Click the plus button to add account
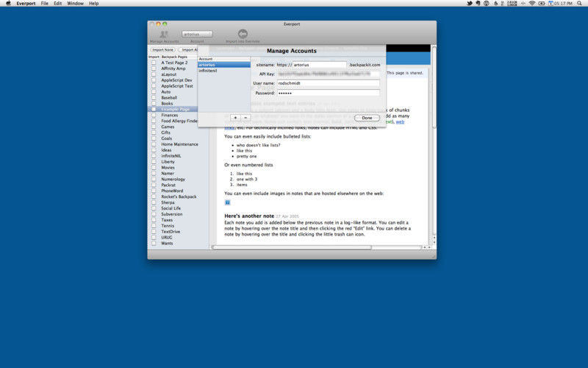This screenshot has height=368, width=588. click(235, 118)
